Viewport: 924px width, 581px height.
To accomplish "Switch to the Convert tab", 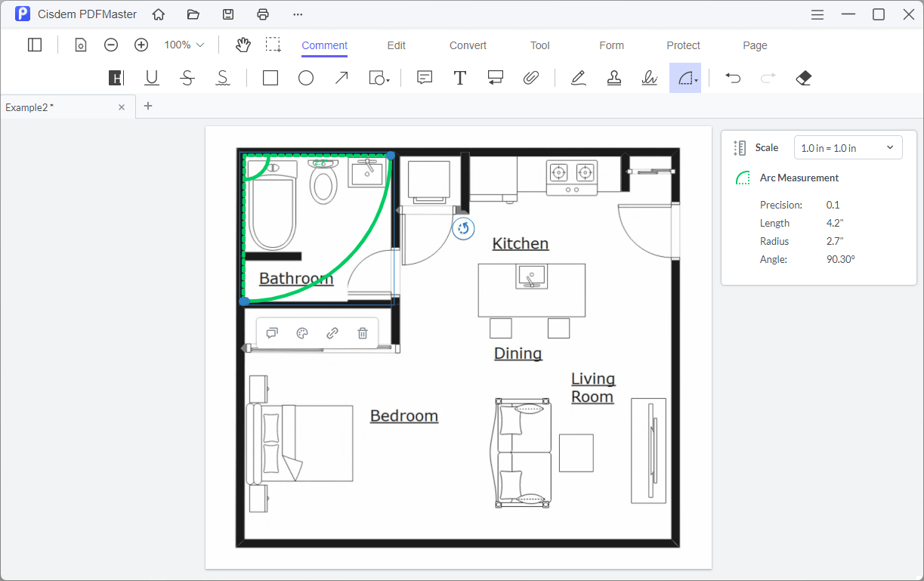I will (468, 45).
